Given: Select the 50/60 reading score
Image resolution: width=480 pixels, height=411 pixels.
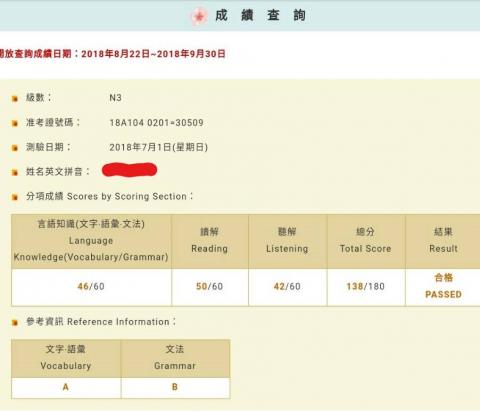Looking at the screenshot, I should (209, 286).
